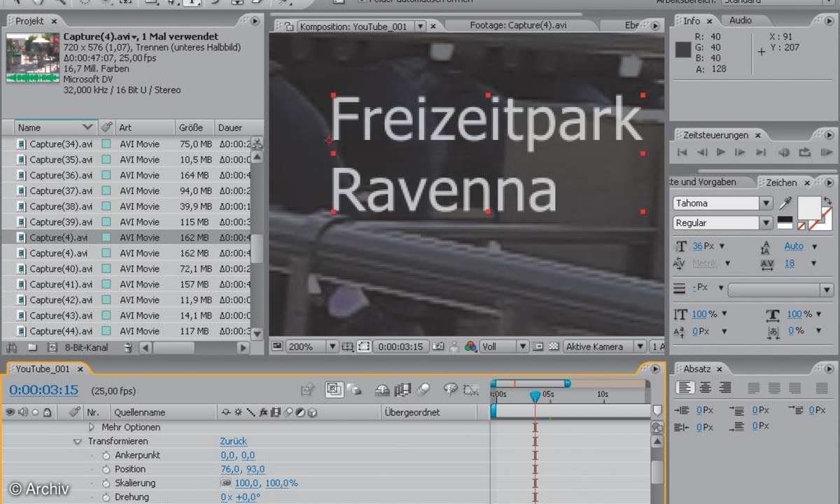Click the current time indicator marker

pyautogui.click(x=535, y=395)
